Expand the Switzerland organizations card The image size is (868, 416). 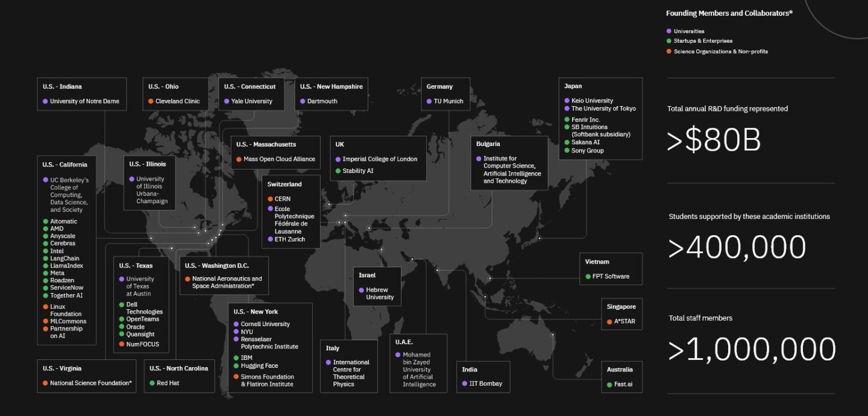[284, 184]
